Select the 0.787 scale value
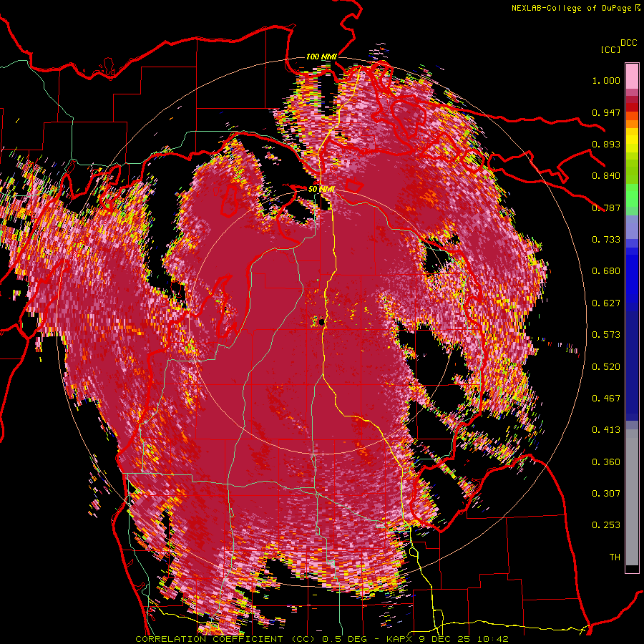 (606, 208)
